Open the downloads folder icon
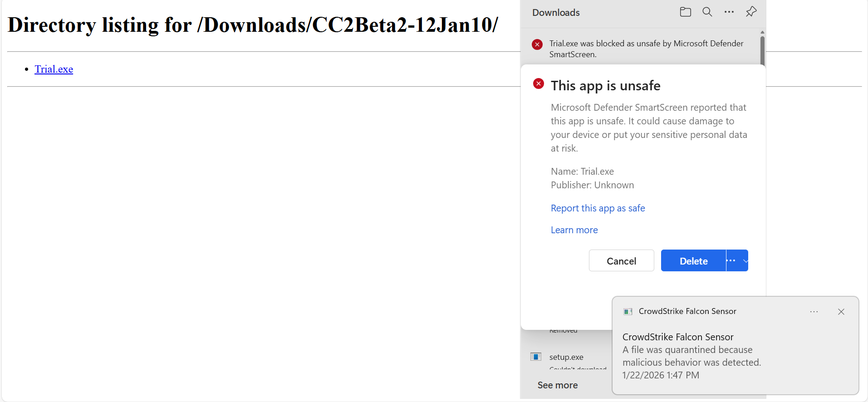The height and width of the screenshot is (402, 868). (685, 12)
